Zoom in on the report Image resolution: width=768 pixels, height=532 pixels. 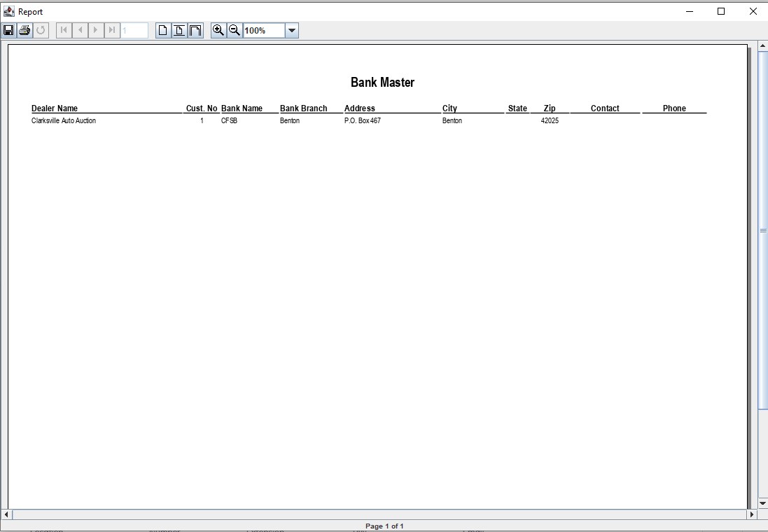click(x=218, y=30)
